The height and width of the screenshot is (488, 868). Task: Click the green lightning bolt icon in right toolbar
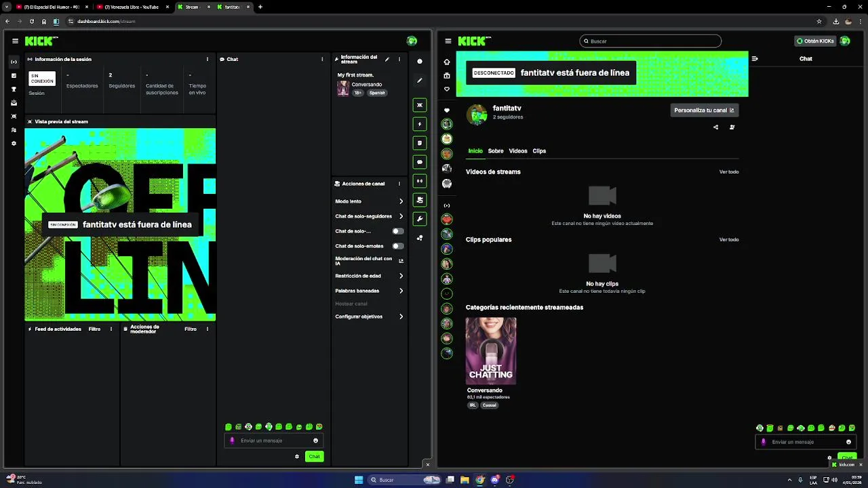click(x=420, y=124)
